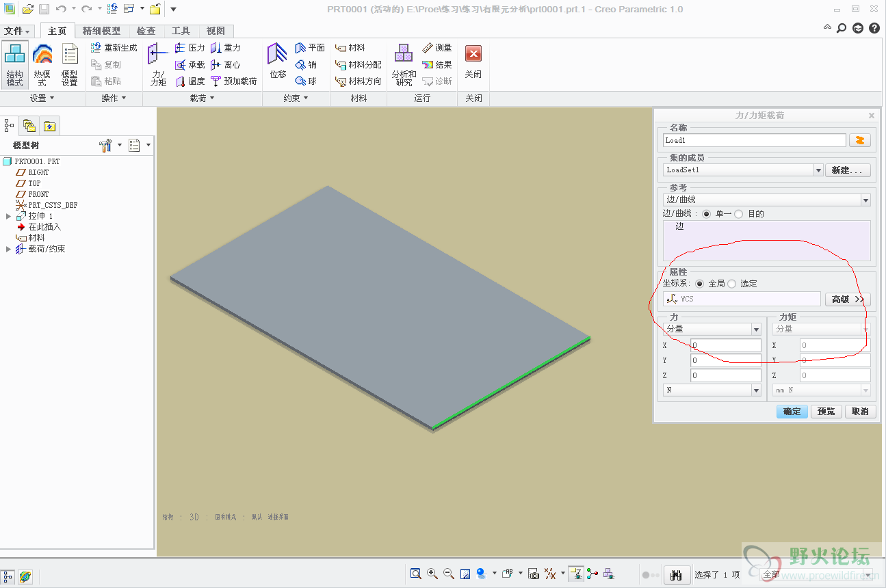Click the 新建... (New) load set button

pyautogui.click(x=848, y=170)
